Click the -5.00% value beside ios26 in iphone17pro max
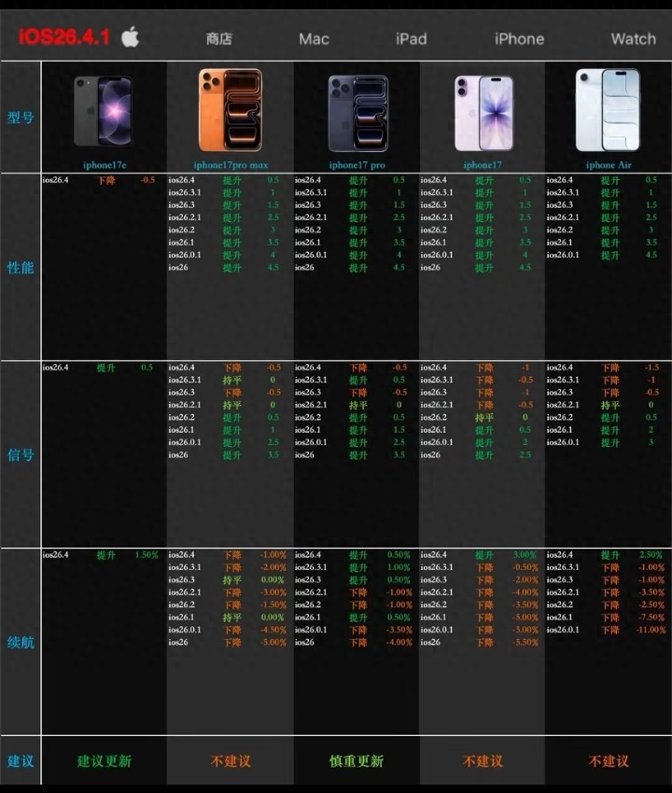 (273, 642)
